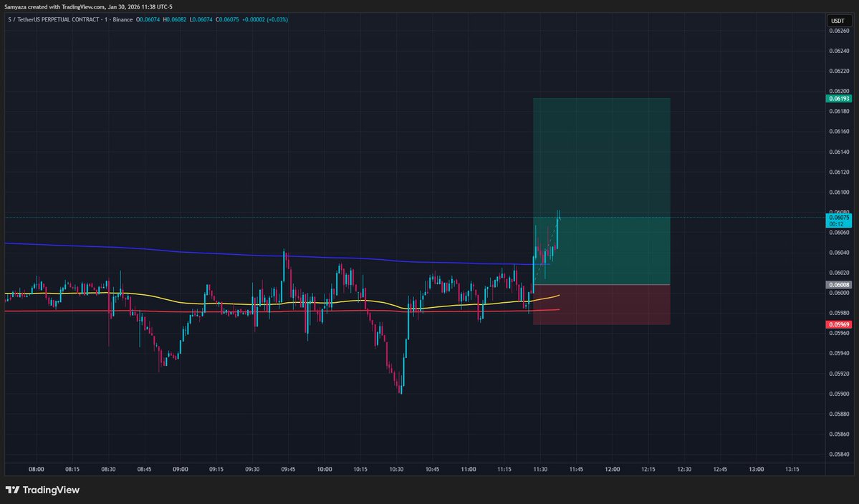The width and height of the screenshot is (859, 504).
Task: Click the gray entry price label 0.06008
Action: pyautogui.click(x=839, y=284)
